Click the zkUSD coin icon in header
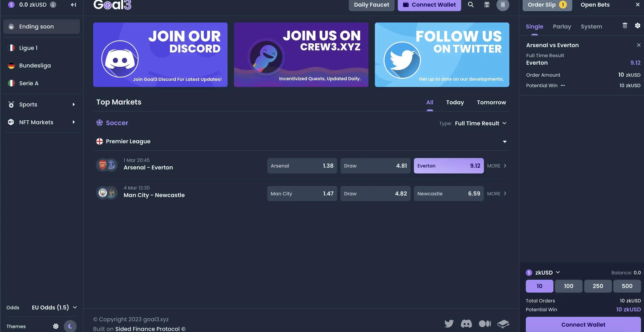 point(11,5)
